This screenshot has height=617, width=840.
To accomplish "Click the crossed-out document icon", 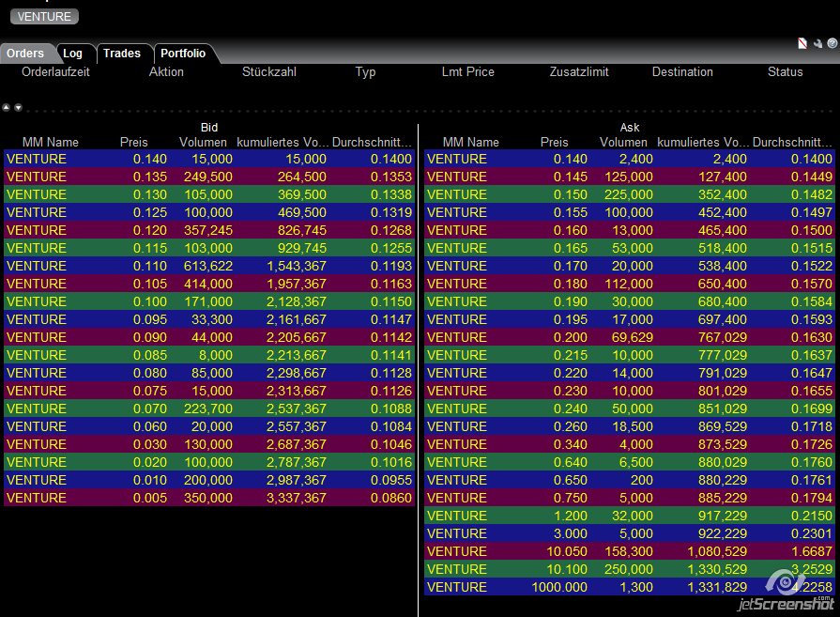I will (x=802, y=43).
